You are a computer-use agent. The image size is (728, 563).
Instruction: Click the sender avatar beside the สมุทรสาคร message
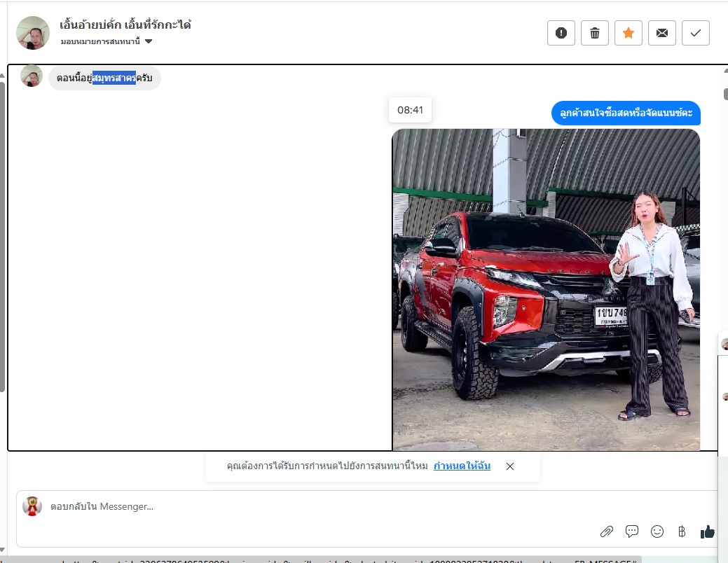pyautogui.click(x=32, y=76)
